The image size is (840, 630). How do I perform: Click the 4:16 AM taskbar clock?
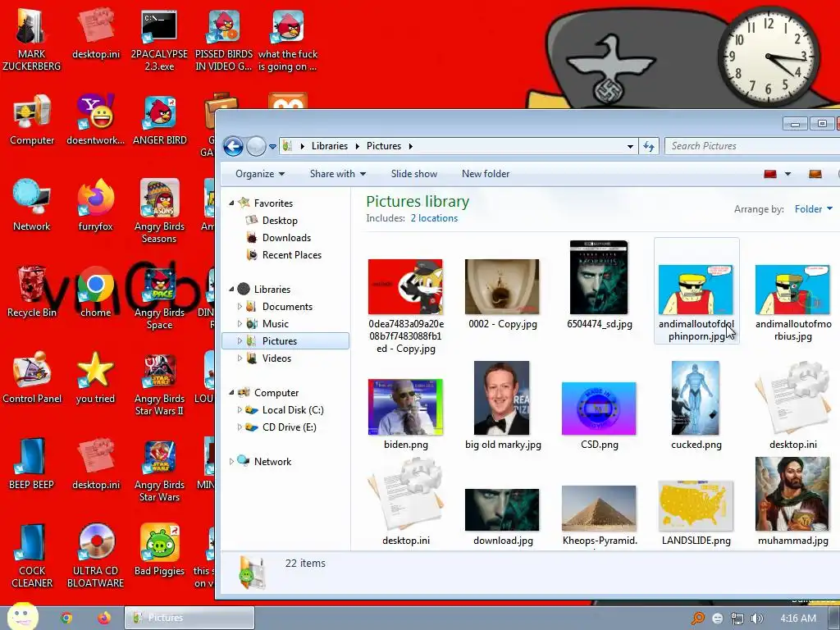[x=797, y=619]
